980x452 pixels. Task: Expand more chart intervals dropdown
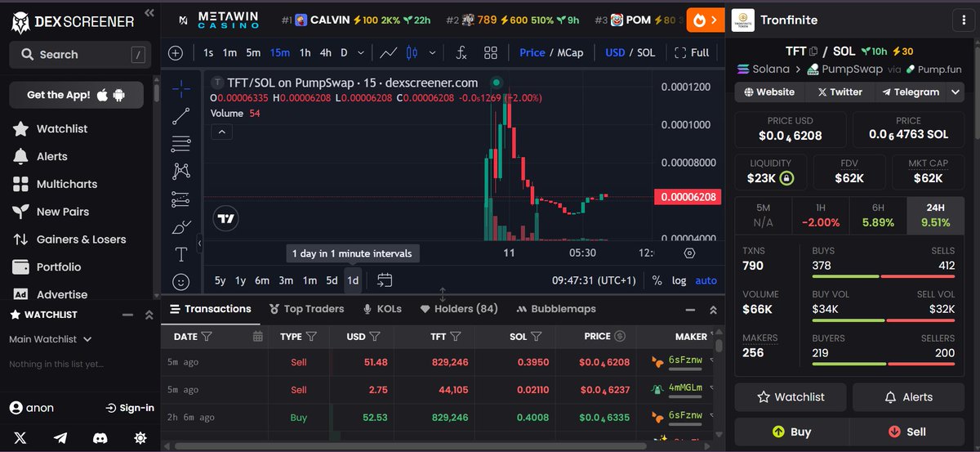(360, 52)
